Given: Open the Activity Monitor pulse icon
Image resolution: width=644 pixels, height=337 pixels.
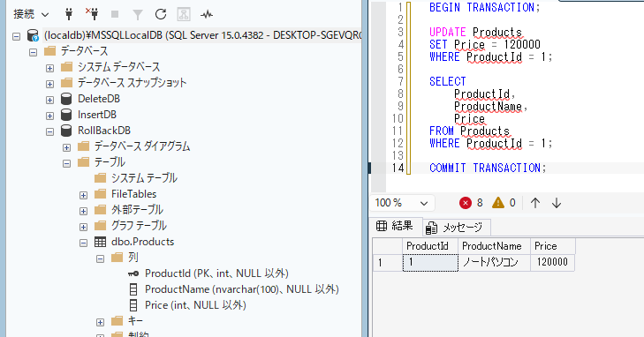Looking at the screenshot, I should click(207, 15).
